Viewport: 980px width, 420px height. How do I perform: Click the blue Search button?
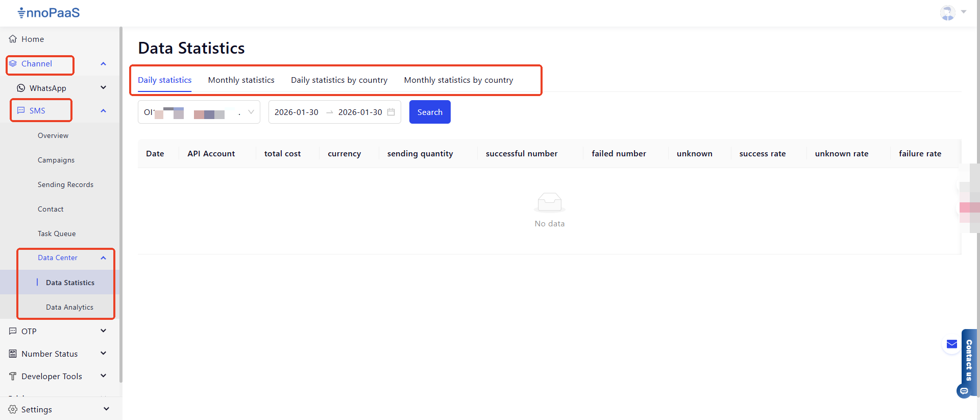[x=430, y=112]
